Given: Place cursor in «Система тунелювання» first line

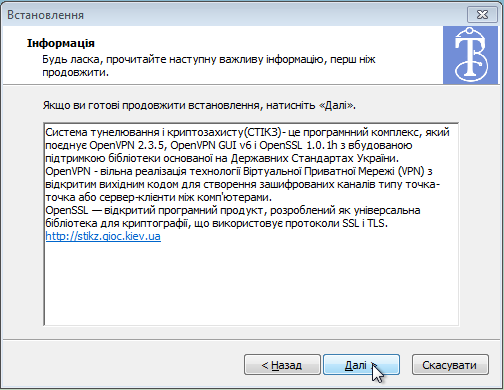Looking at the screenshot, I should 247,132.
